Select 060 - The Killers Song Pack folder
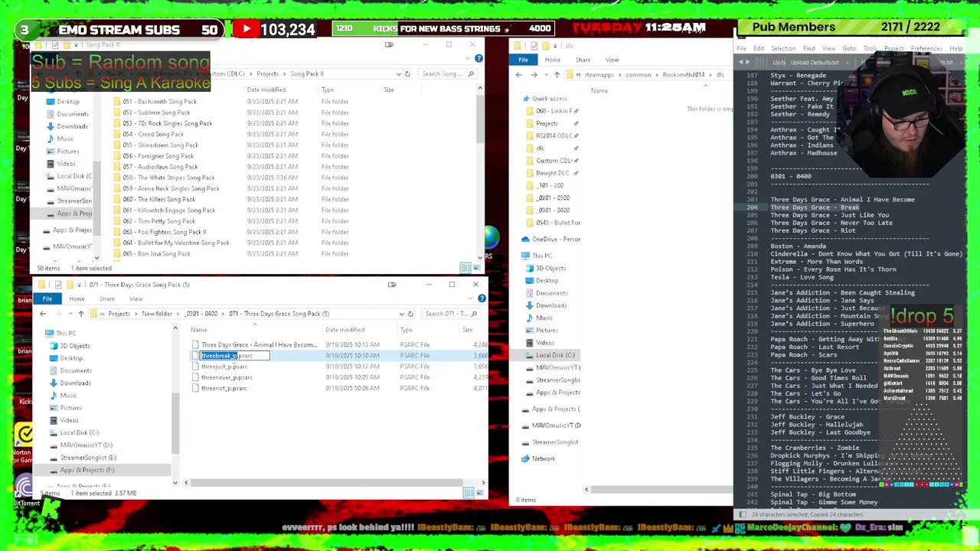Screen dimensions: 980x551 coord(158,199)
